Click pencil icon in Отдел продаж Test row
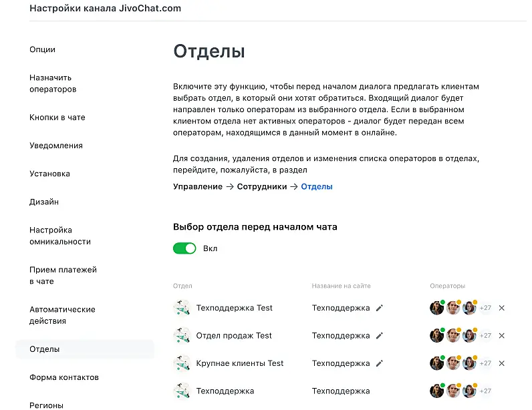This screenshot has height=410, width=532. coord(380,336)
